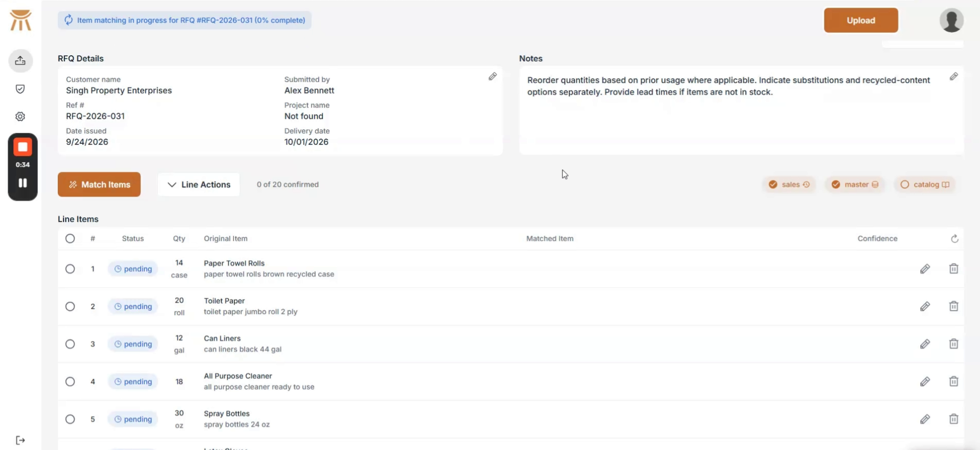Click the pending status of Can Liners
Image resolution: width=980 pixels, height=450 pixels.
(133, 344)
